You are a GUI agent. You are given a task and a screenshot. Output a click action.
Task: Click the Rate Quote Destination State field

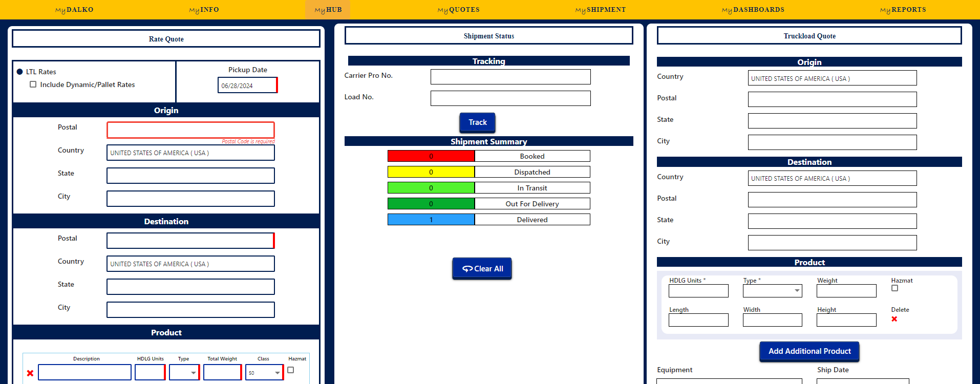pyautogui.click(x=190, y=287)
